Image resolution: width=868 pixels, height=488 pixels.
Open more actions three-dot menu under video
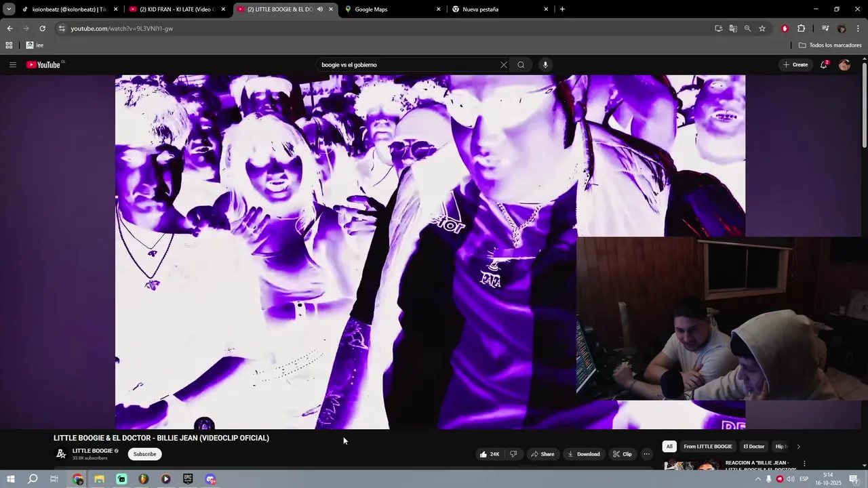point(647,454)
